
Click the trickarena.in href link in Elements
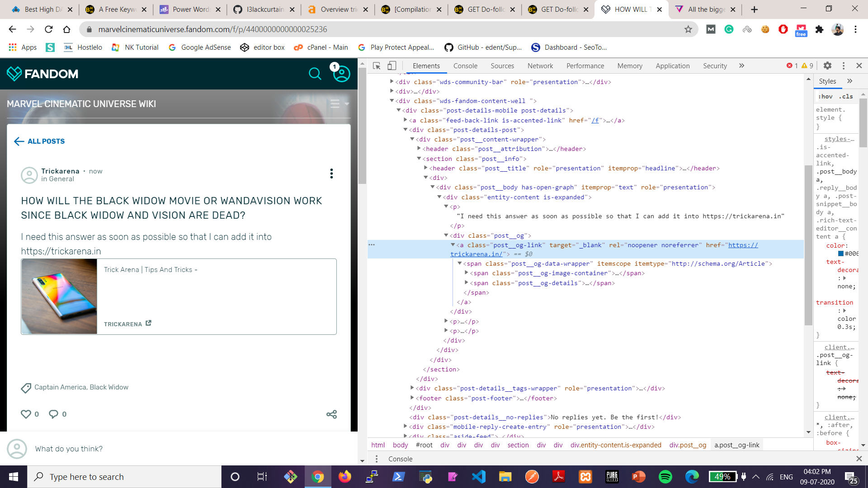pos(743,245)
